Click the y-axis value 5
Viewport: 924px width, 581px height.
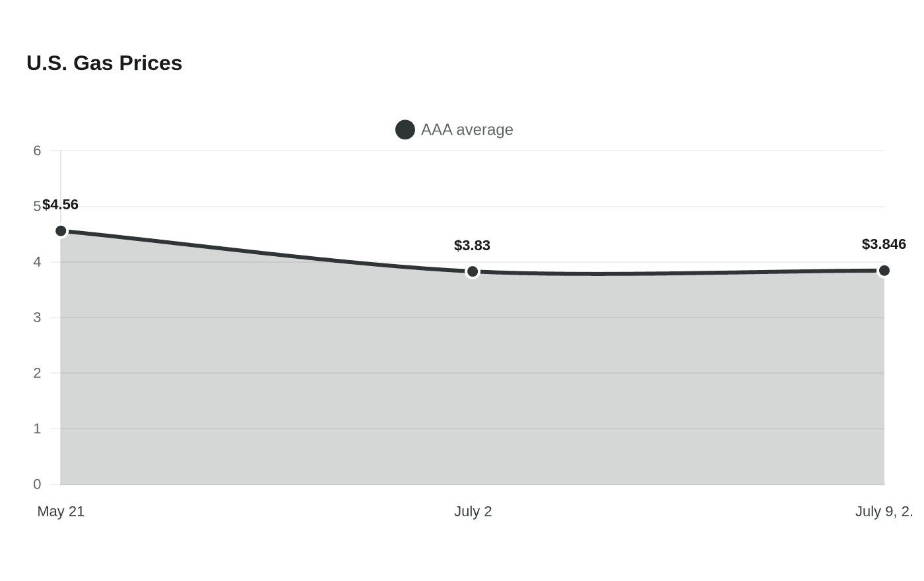[37, 207]
